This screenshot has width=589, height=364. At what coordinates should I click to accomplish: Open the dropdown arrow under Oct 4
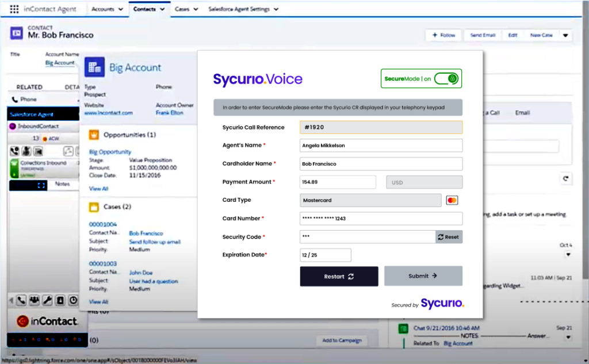pos(568,254)
